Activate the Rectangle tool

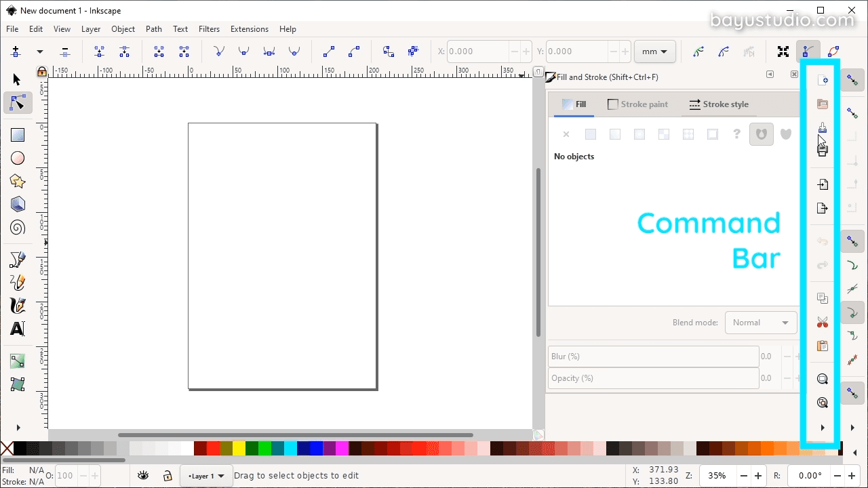click(x=17, y=134)
